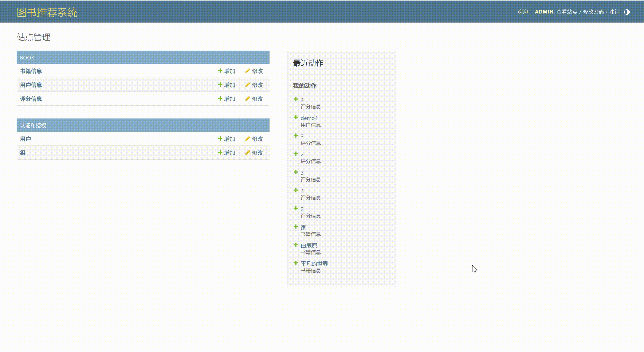Image resolution: width=644 pixels, height=352 pixels.
Task: Open the 用户信息 model link
Action: click(x=31, y=85)
